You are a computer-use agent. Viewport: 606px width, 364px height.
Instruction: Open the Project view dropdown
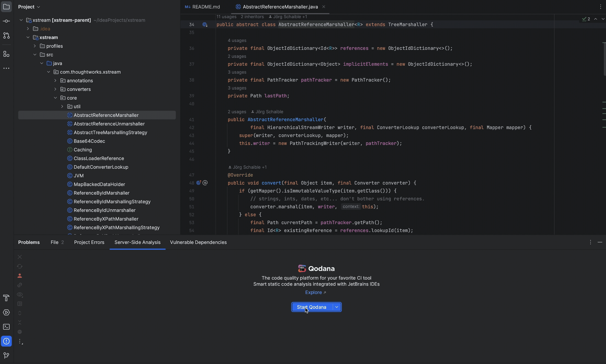[x=29, y=7]
